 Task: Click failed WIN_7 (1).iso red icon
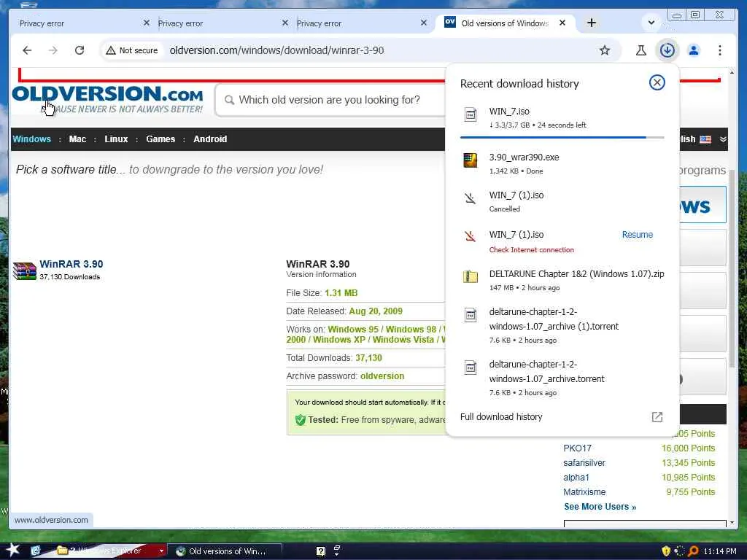coord(471,236)
